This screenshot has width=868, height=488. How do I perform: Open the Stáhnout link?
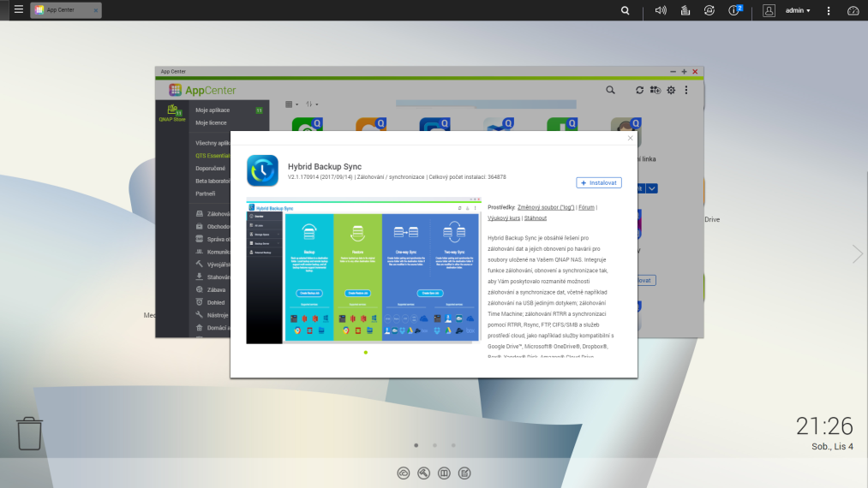[x=536, y=218]
